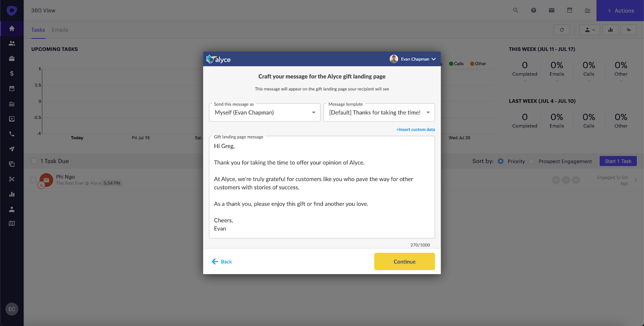
Task: Open the help question mark icon
Action: 534,10
